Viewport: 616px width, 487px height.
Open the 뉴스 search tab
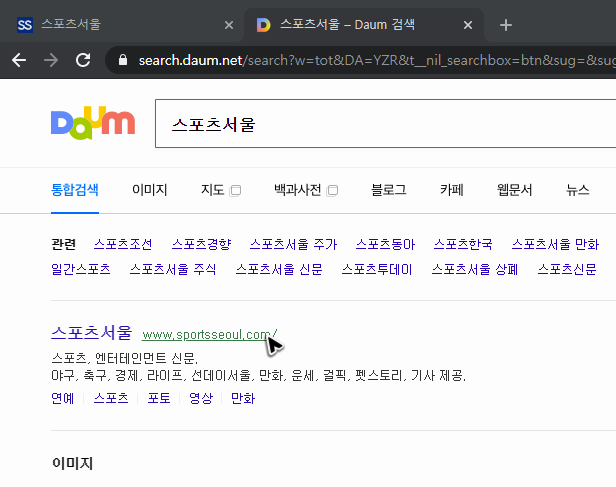point(578,190)
